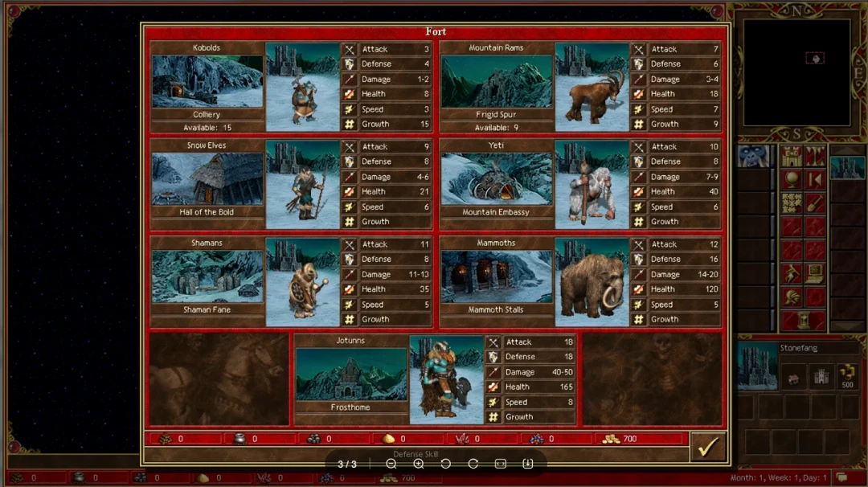Click 'Available: 9' under Frigid Spur

497,127
